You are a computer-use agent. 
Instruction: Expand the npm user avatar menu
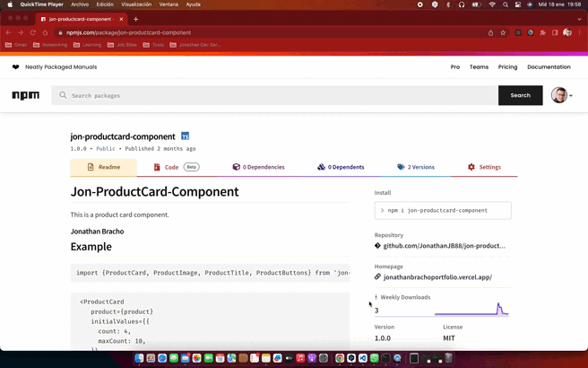[561, 95]
